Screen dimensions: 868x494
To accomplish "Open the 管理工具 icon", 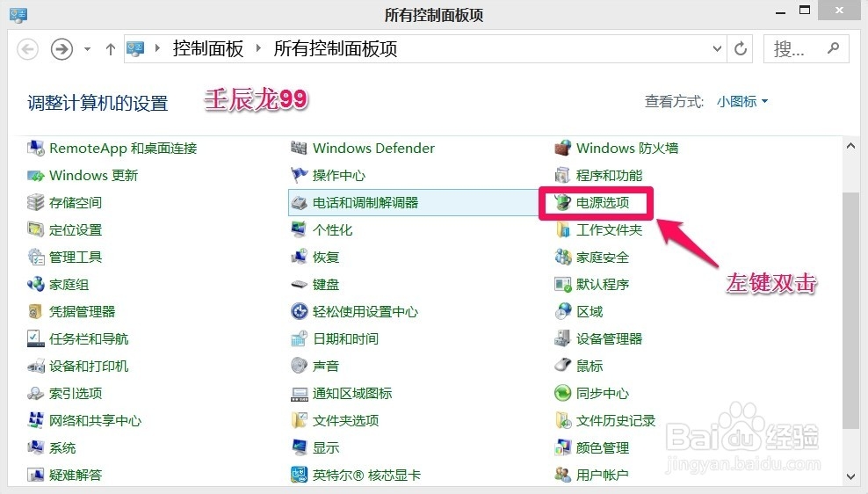I will (x=36, y=257).
